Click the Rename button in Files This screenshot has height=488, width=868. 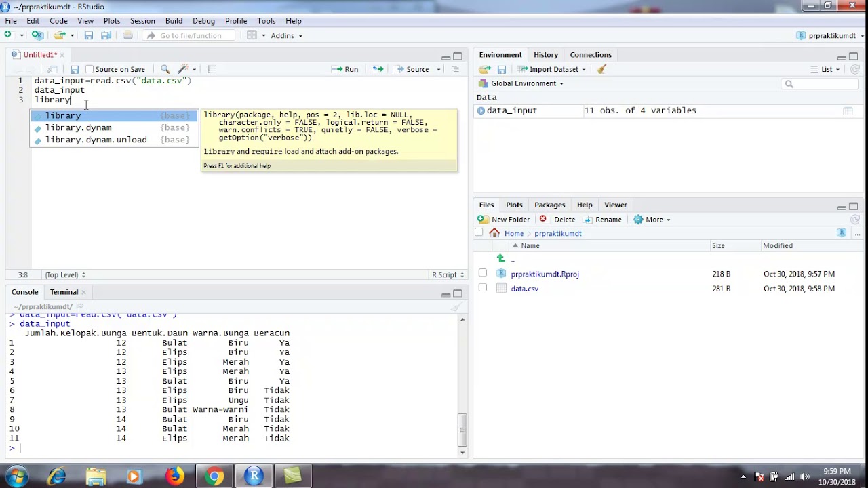pos(603,220)
